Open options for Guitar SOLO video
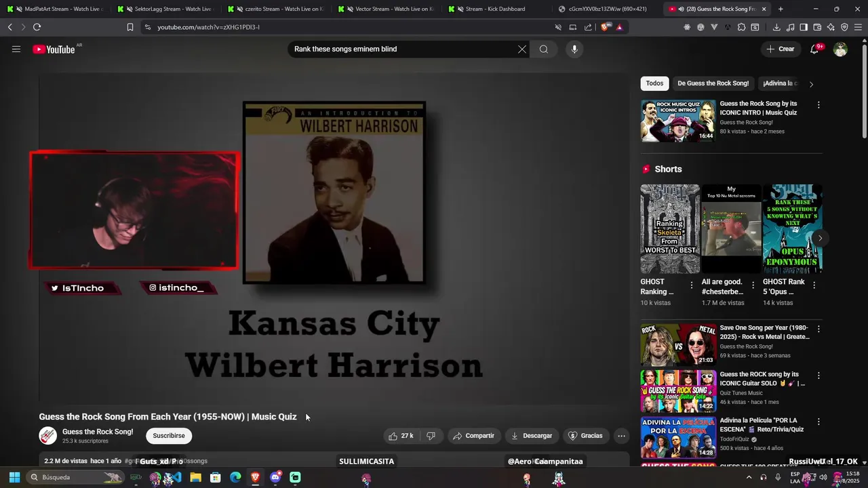868x488 pixels. pyautogui.click(x=818, y=375)
